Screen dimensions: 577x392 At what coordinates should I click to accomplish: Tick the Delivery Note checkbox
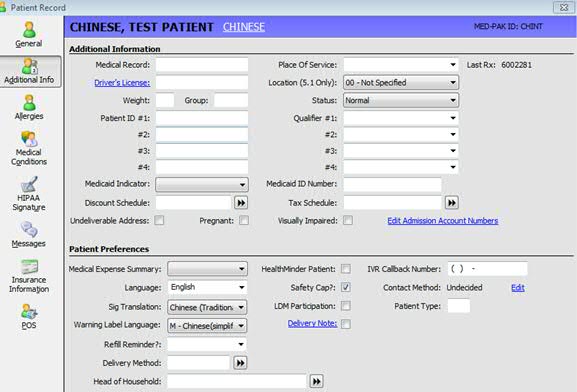[346, 324]
